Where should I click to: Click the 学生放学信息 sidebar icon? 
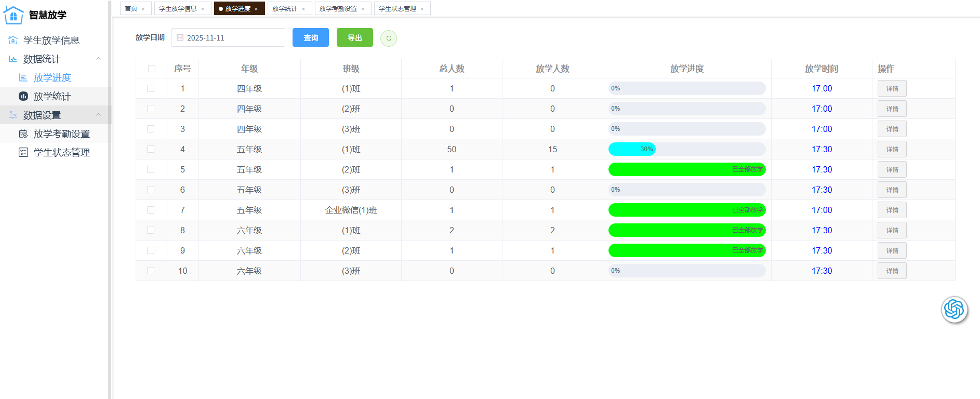tap(13, 41)
